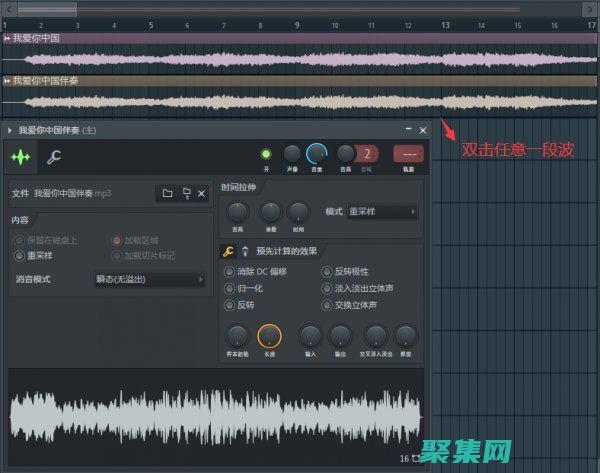Toggle the green 开 channel enable light
The image size is (600, 473).
pos(266,153)
